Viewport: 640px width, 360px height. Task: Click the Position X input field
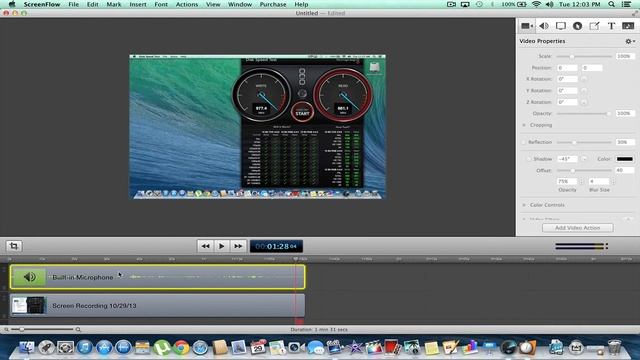567,68
